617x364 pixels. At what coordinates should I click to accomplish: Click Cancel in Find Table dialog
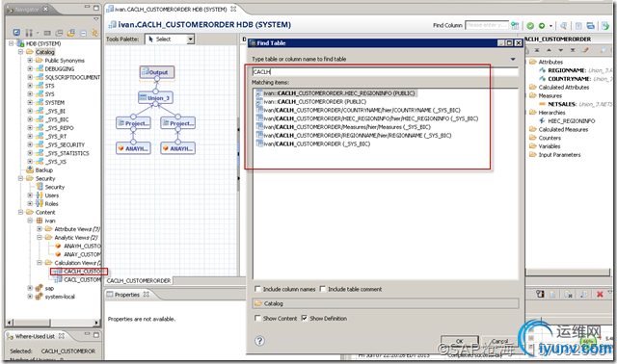[499, 341]
